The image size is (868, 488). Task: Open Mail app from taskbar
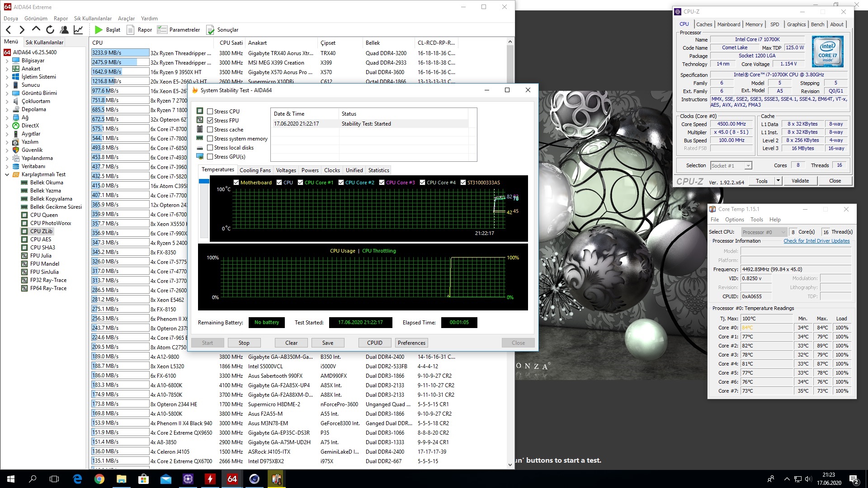point(166,479)
